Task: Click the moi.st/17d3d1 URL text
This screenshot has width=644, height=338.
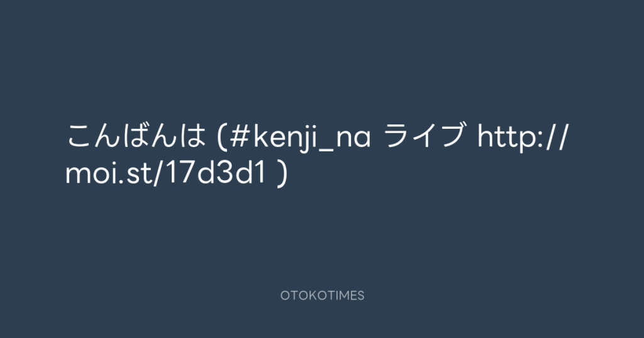Action: tap(166, 173)
